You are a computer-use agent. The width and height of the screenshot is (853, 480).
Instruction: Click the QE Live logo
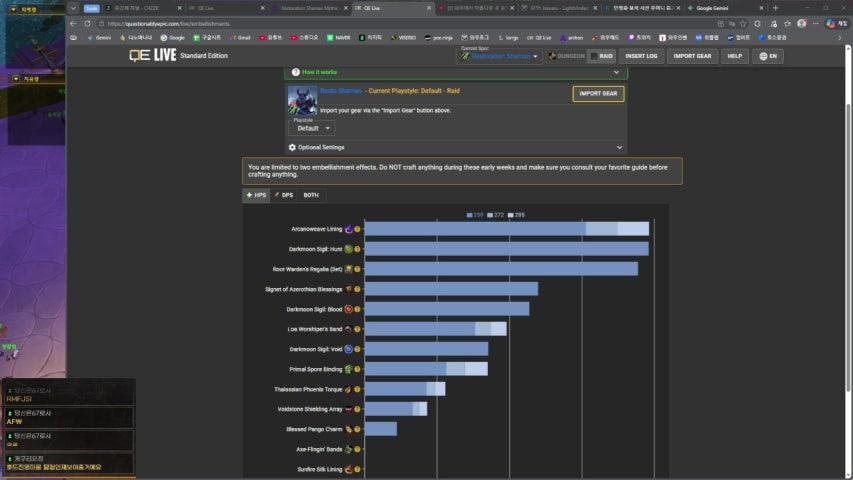151,56
